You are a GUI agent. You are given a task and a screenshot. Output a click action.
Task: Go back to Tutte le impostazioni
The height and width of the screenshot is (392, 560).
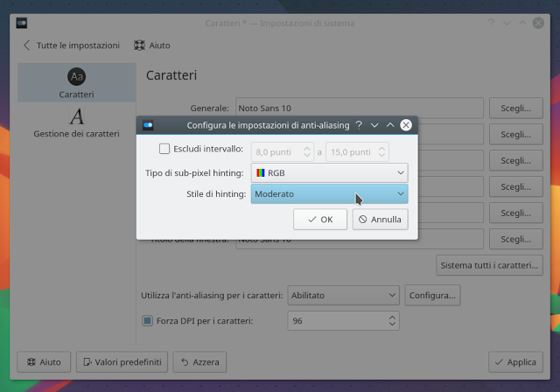72,45
